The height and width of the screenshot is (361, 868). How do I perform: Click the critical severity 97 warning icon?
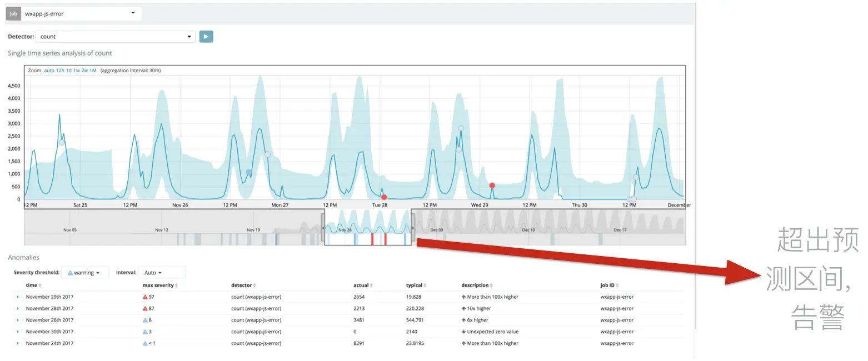(x=146, y=297)
